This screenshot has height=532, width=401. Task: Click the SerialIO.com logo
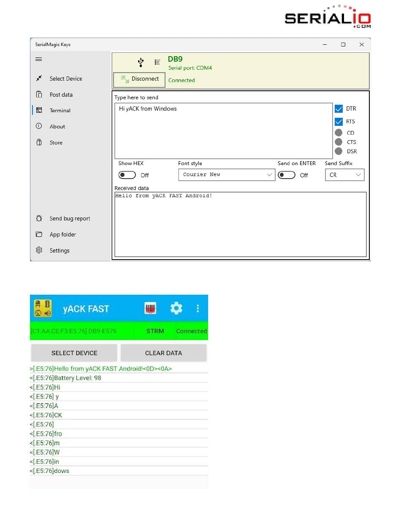(328, 17)
